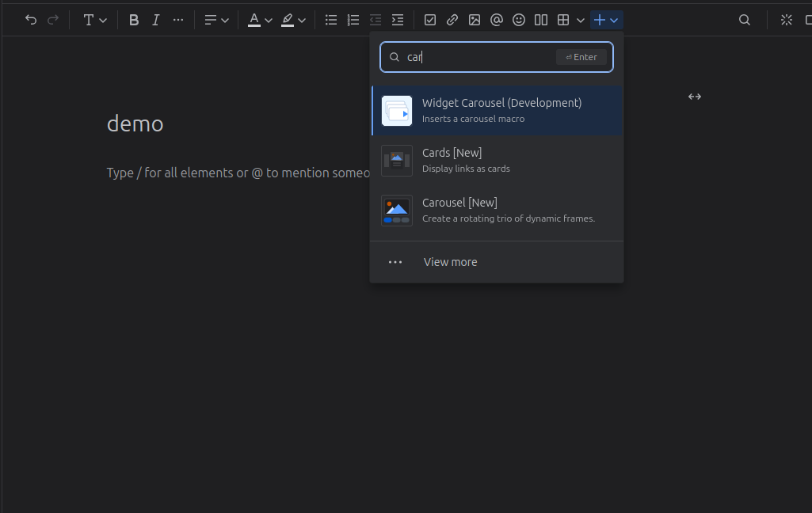Click the Cards [New] thumbnail icon

(397, 161)
